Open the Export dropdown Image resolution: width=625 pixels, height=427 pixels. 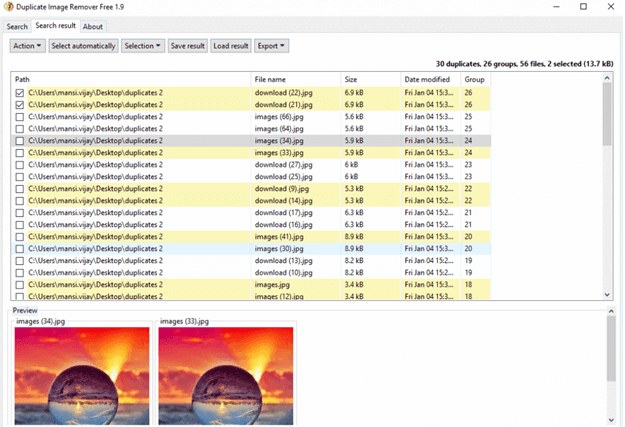click(x=271, y=46)
